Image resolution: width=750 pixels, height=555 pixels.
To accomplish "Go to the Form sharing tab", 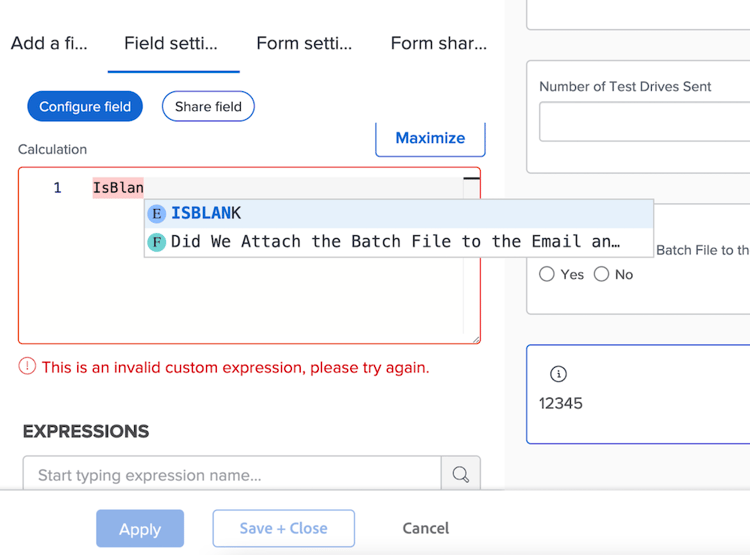I will (x=438, y=43).
